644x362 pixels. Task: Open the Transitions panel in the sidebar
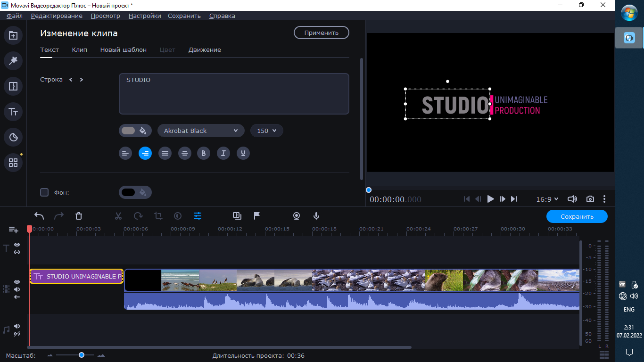(x=13, y=86)
